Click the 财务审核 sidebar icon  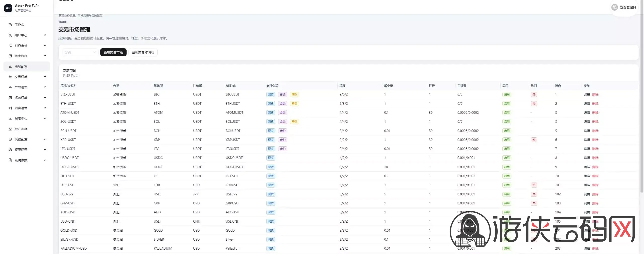coord(10,46)
